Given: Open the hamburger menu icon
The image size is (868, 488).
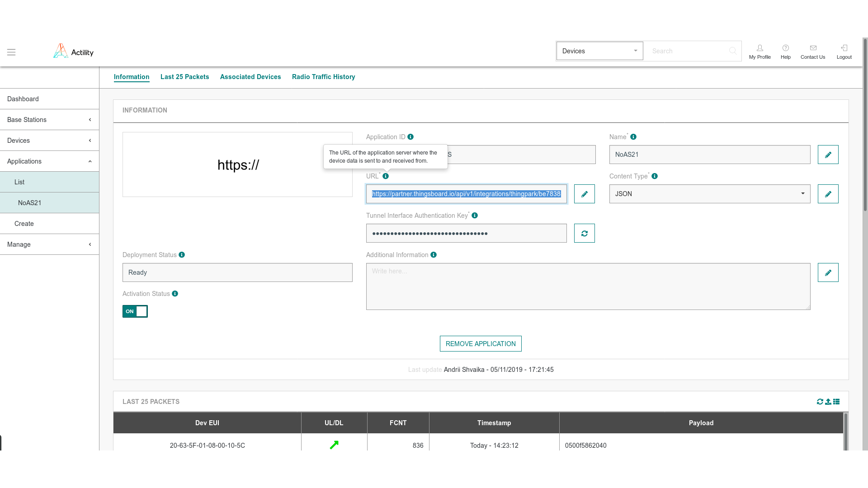Looking at the screenshot, I should pyautogui.click(x=11, y=52).
